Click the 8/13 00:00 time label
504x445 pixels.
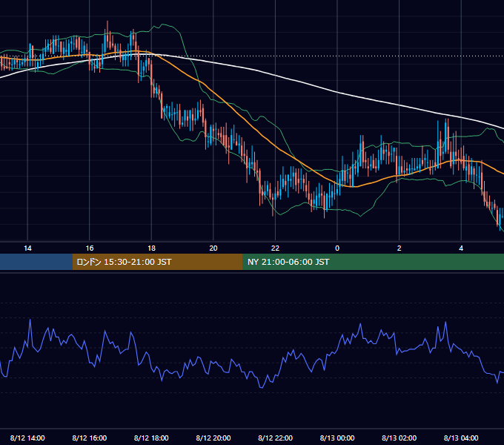(337, 438)
